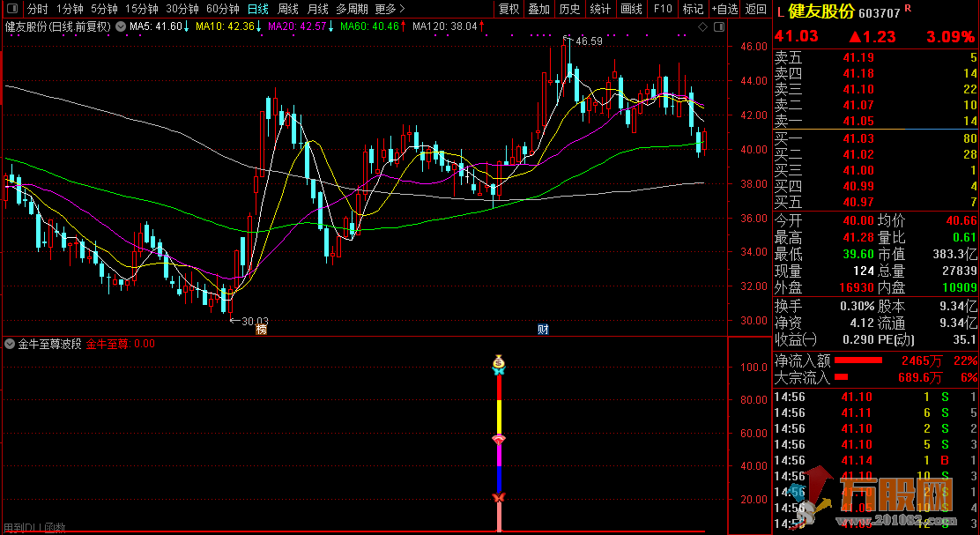Click the money bag signal icon

tap(499, 360)
